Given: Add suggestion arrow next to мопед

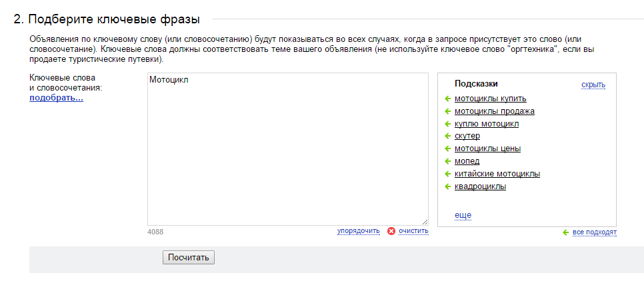Looking at the screenshot, I should (x=448, y=162).
